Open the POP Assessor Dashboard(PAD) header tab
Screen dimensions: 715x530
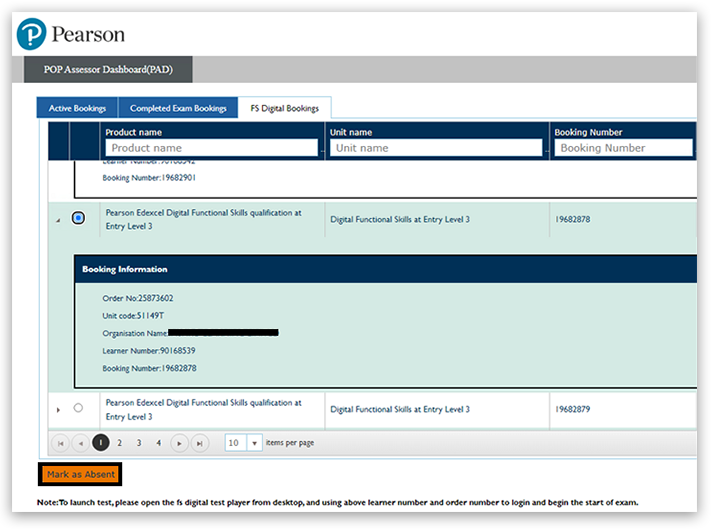click(x=108, y=70)
